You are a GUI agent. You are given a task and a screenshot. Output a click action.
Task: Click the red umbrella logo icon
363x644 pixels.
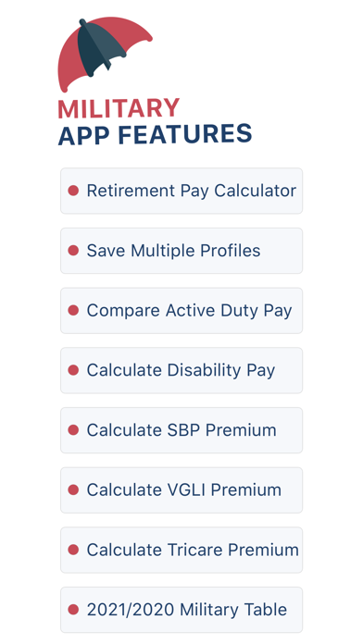pyautogui.click(x=105, y=55)
